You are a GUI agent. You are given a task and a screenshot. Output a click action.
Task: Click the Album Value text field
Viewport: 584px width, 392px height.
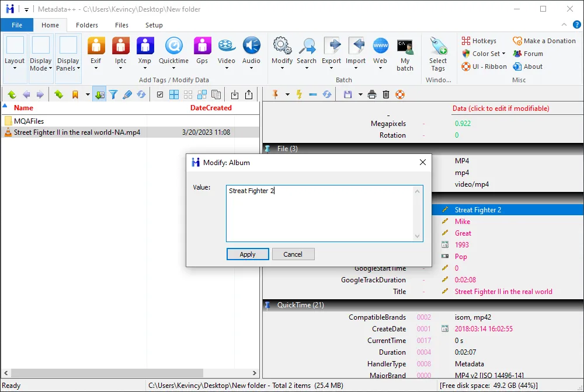coord(321,213)
